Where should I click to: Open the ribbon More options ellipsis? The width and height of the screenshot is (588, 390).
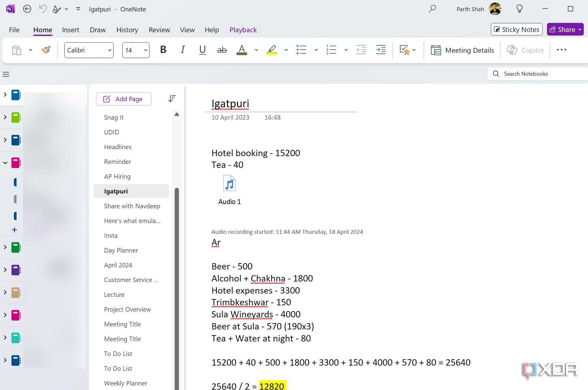(x=561, y=50)
